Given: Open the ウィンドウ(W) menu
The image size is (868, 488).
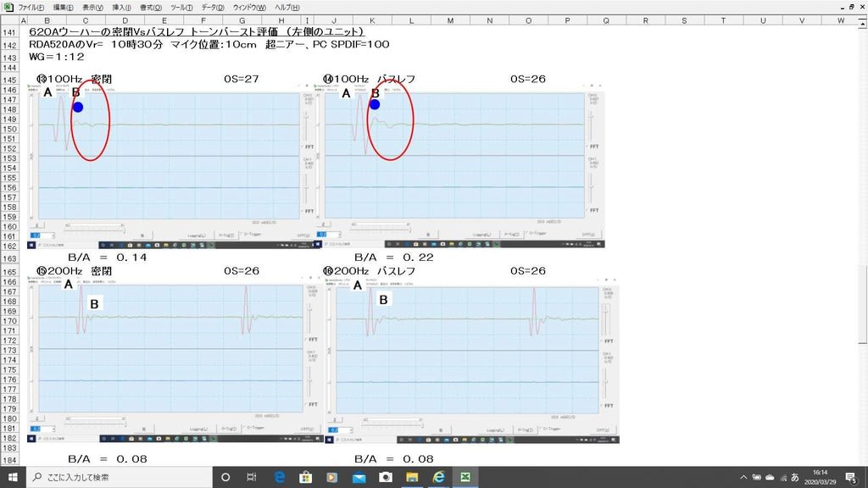Looking at the screenshot, I should pos(249,7).
